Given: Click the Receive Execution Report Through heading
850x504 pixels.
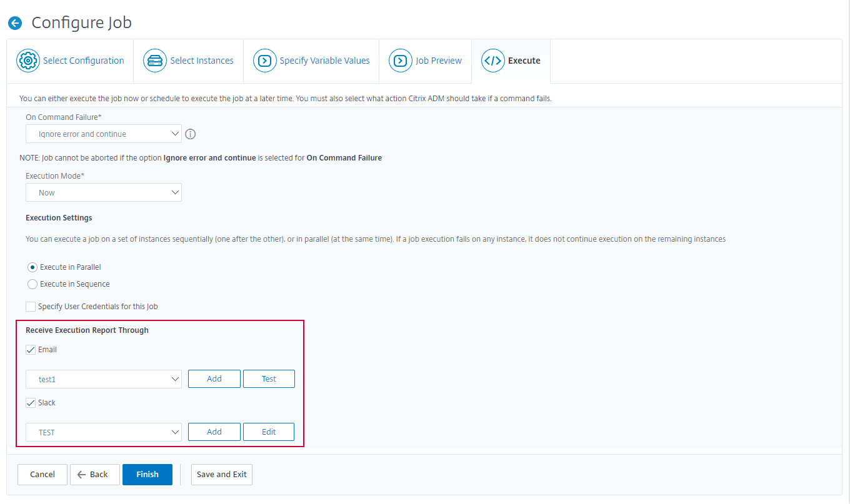Looking at the screenshot, I should (x=87, y=330).
